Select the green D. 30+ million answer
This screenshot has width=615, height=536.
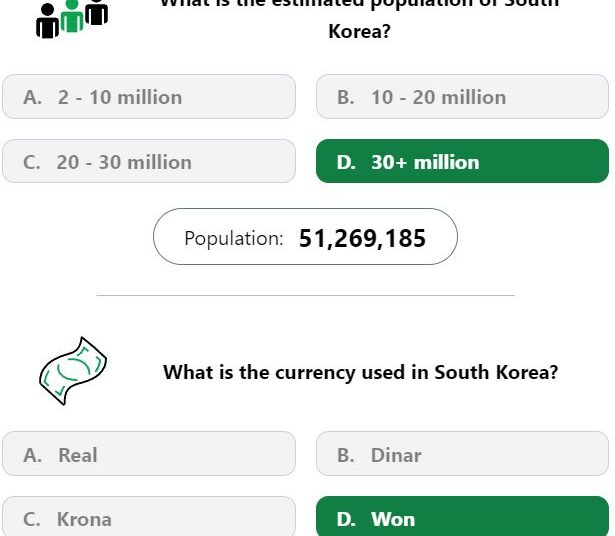click(462, 161)
